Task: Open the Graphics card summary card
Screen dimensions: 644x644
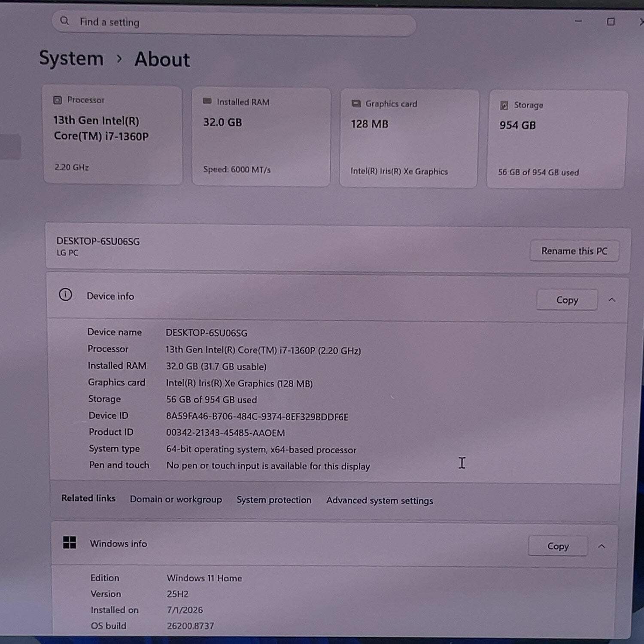Action: click(x=409, y=138)
